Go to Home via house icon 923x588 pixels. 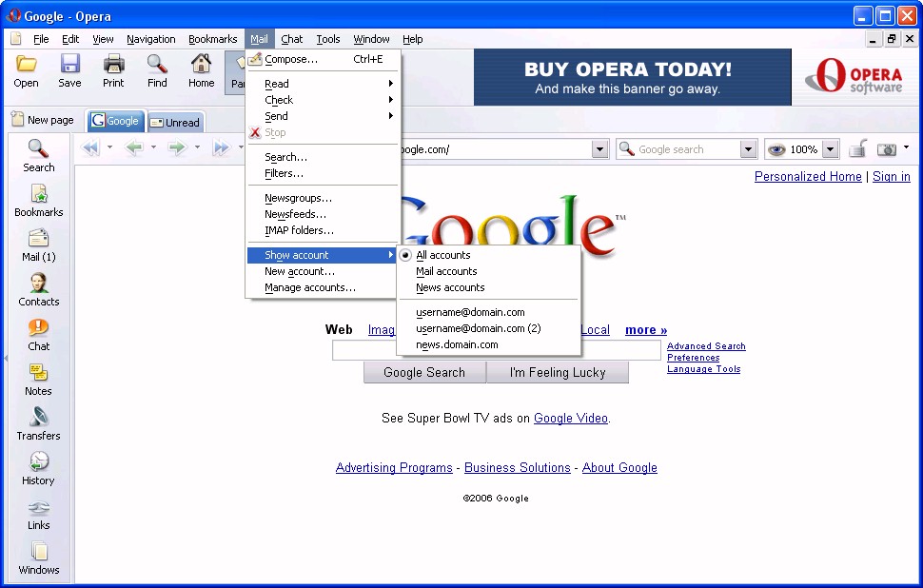click(x=202, y=64)
